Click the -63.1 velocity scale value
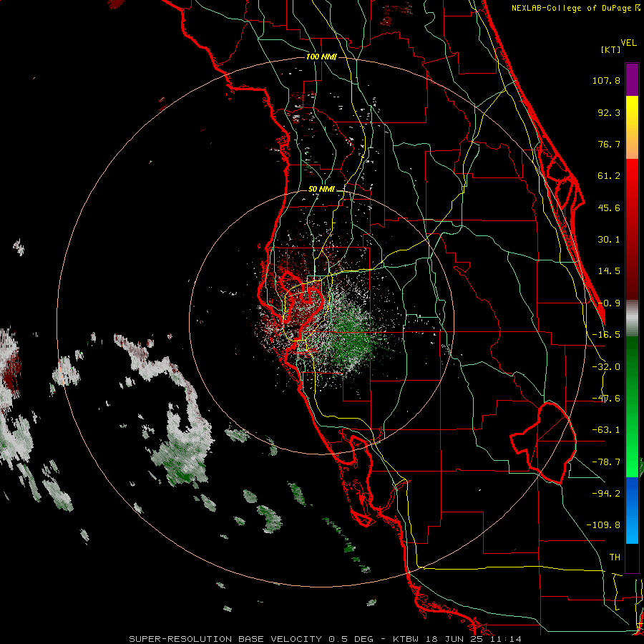Viewport: 644px width, 644px height. [x=606, y=430]
